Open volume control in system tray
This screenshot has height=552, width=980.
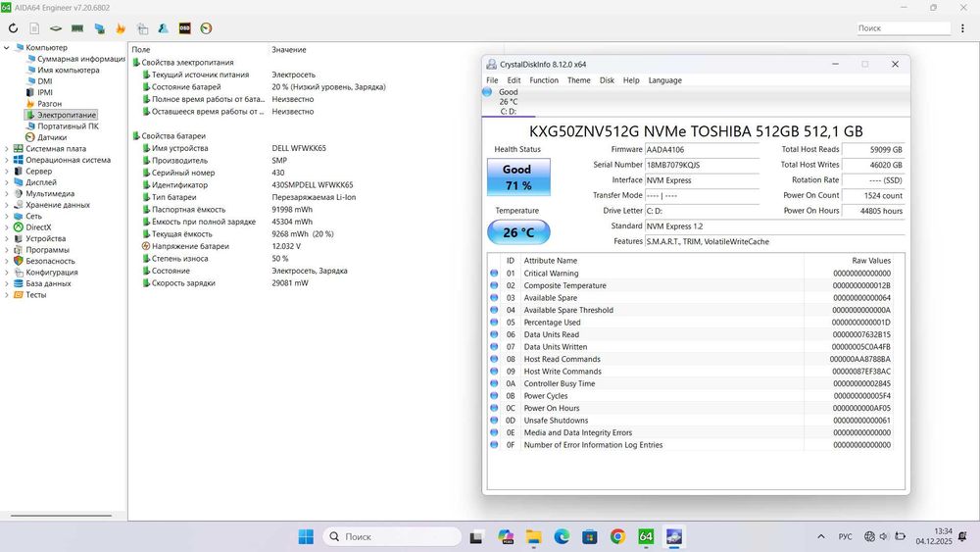pos(884,536)
